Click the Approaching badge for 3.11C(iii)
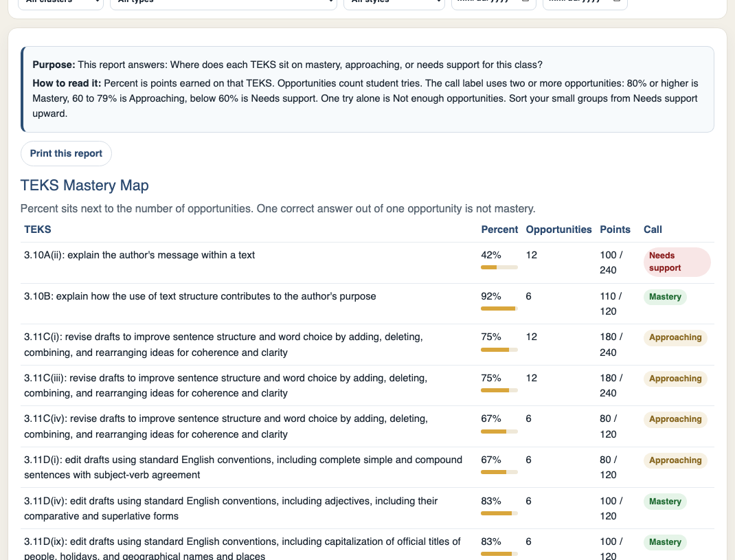735x560 pixels. [x=675, y=379]
